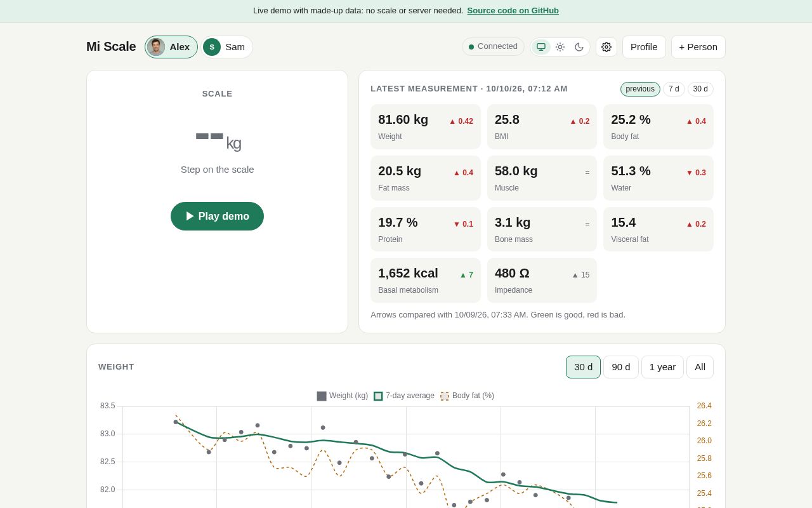Switch to light theme sun icon
The height and width of the screenshot is (508, 812).
560,47
